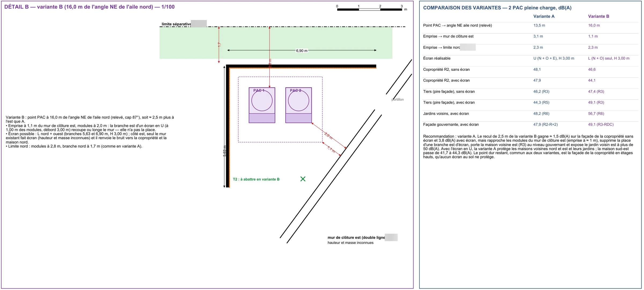Click the row label 'Copropriété R2, sans écran'
The height and width of the screenshot is (290, 644).
(446, 69)
